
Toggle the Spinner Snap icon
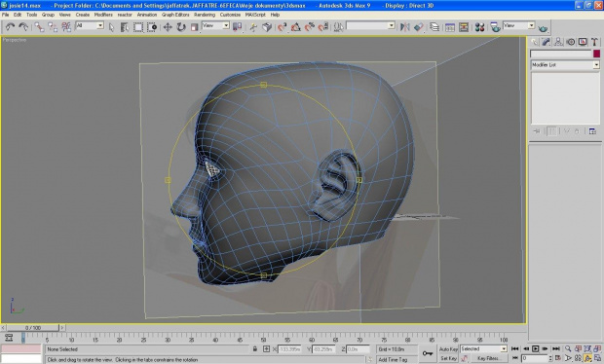pyautogui.click(x=323, y=27)
